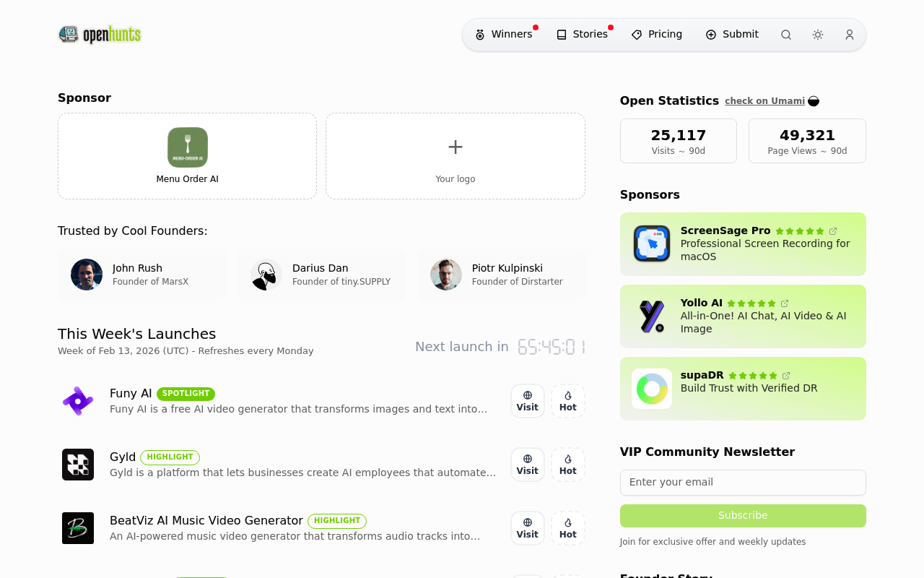Focus the 'Enter your email' field
Screen dimensions: 924x578
pos(743,483)
